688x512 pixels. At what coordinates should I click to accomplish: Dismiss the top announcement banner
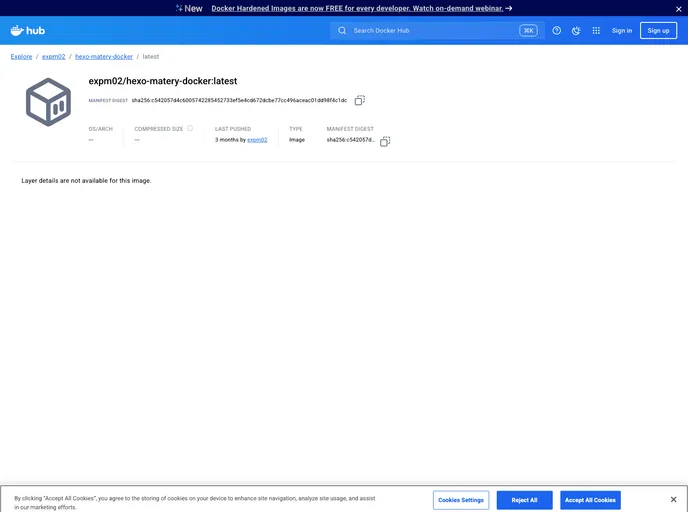(x=677, y=8)
